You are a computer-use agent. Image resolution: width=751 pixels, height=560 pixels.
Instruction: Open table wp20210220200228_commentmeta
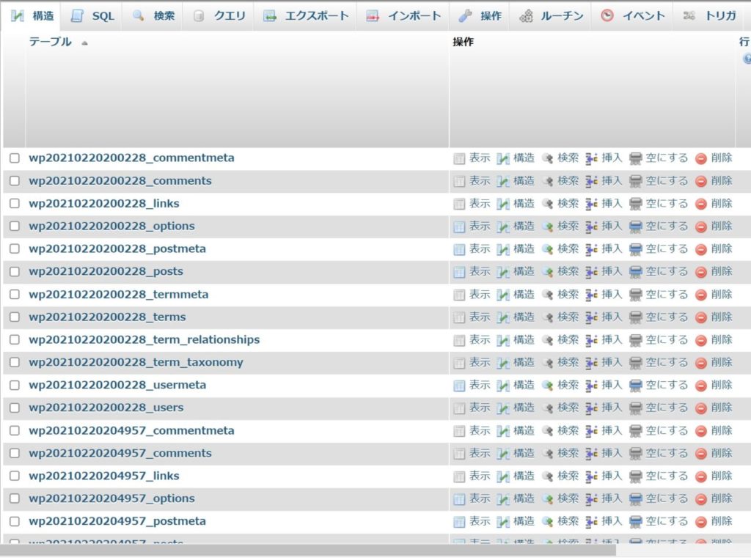pyautogui.click(x=132, y=158)
